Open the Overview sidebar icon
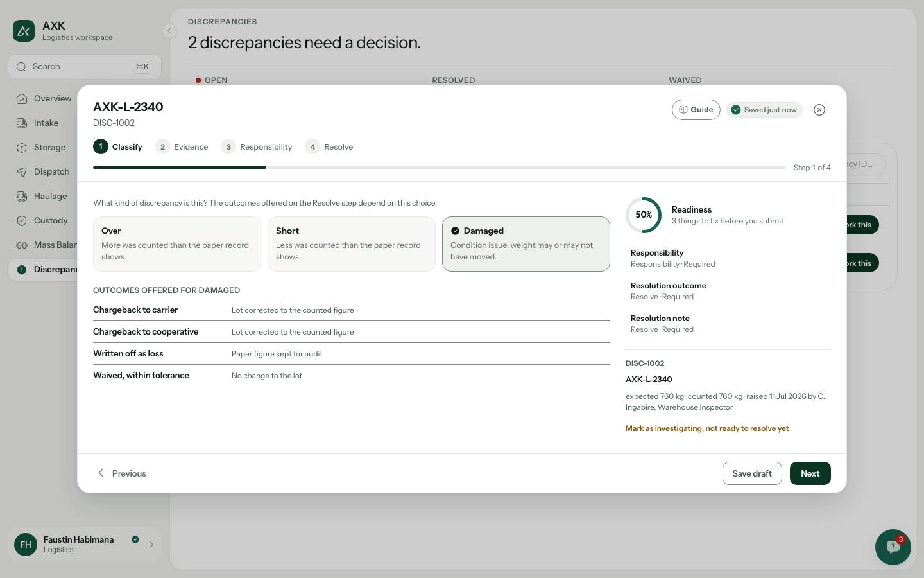The height and width of the screenshot is (578, 924). pyautogui.click(x=22, y=99)
